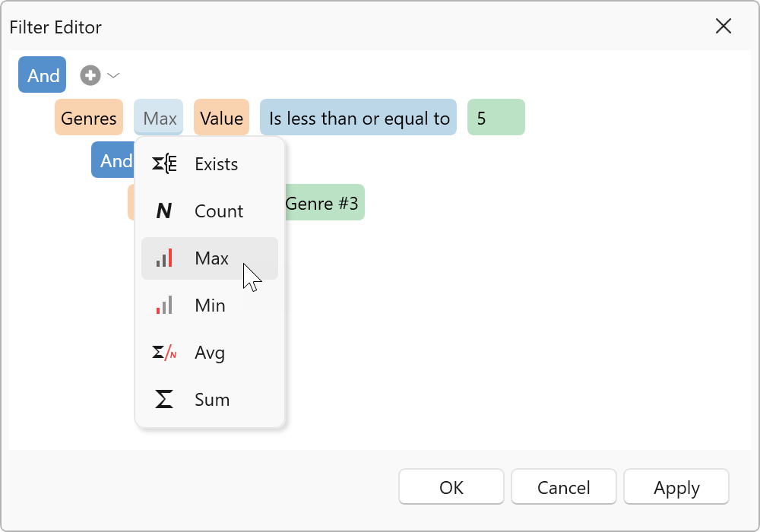Open the chevron menu beside the plus icon
This screenshot has height=532, width=760.
point(114,74)
